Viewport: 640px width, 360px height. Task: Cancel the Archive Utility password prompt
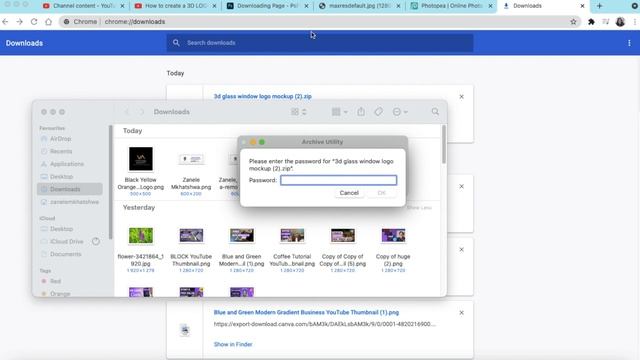pyautogui.click(x=349, y=193)
